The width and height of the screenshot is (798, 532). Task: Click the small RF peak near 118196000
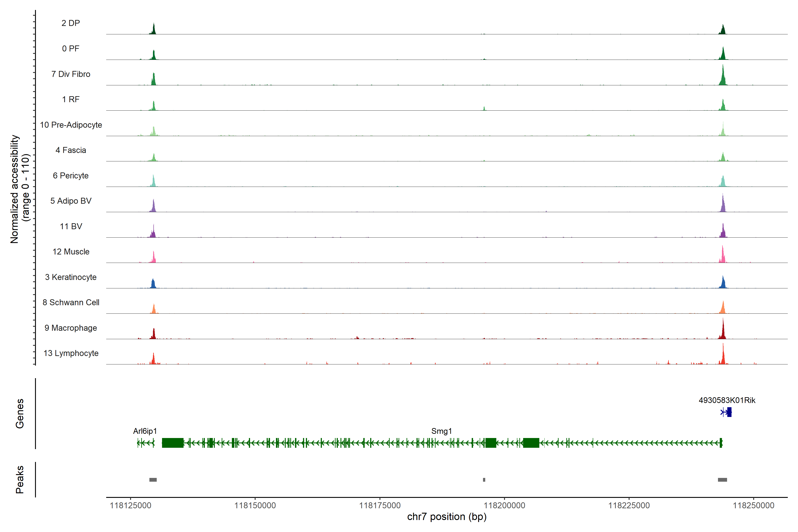484,109
